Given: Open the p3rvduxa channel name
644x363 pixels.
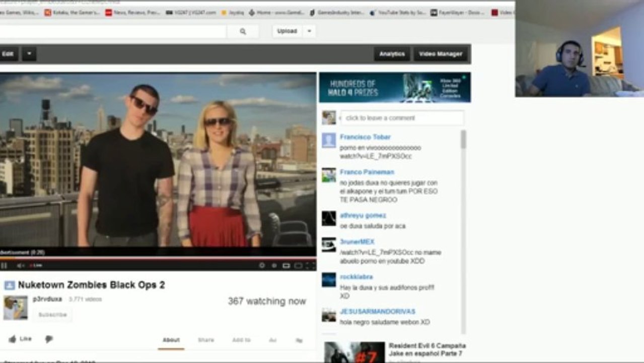Looking at the screenshot, I should pos(47,299).
